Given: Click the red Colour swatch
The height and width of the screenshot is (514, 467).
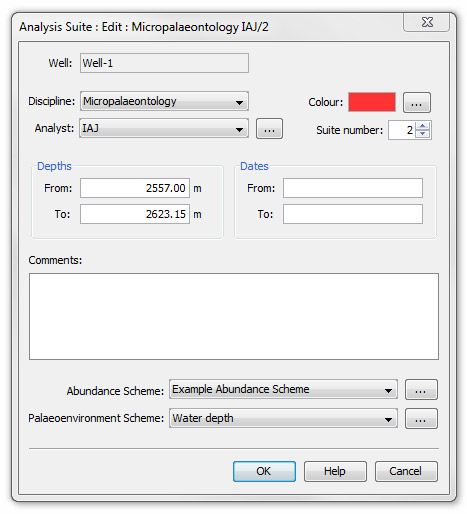Looking at the screenshot, I should [372, 102].
